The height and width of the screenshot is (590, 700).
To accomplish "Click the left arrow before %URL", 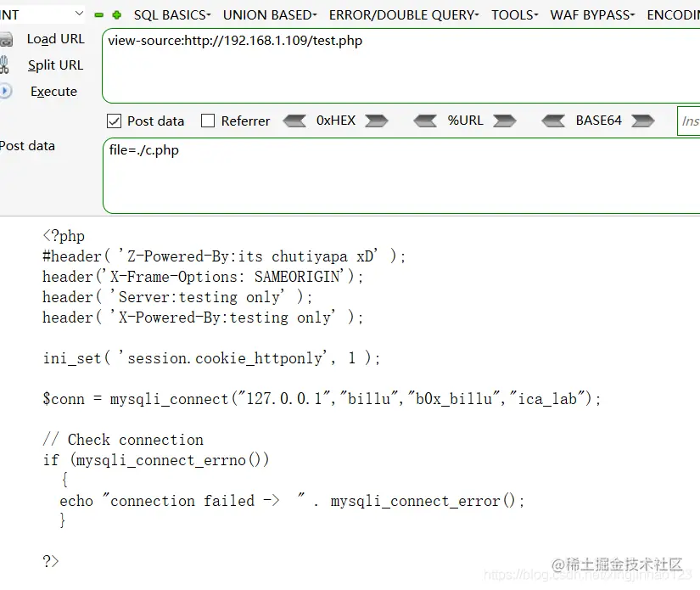I will [x=425, y=121].
